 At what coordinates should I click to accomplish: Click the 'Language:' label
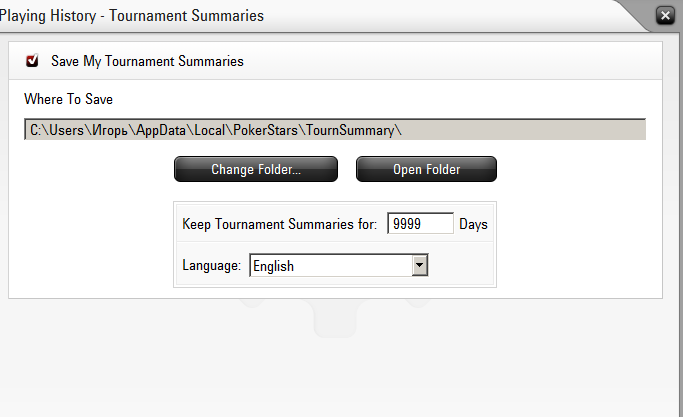[x=212, y=266]
